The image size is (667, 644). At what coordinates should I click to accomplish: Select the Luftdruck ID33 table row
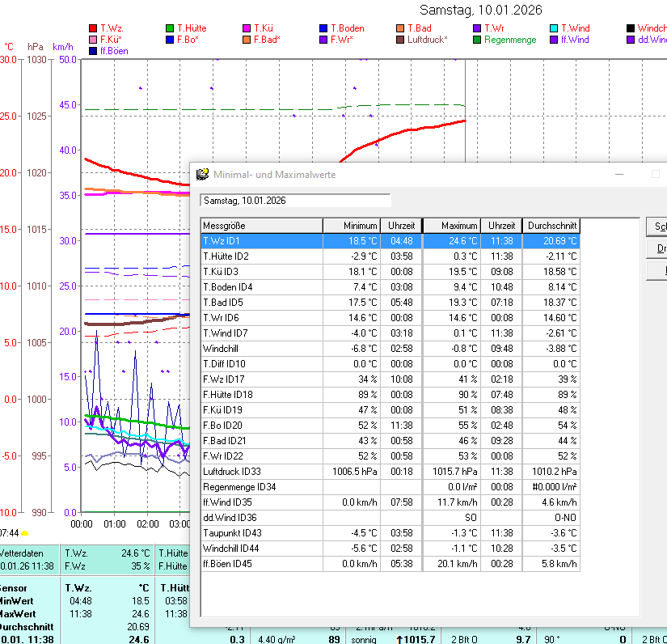[x=261, y=472]
